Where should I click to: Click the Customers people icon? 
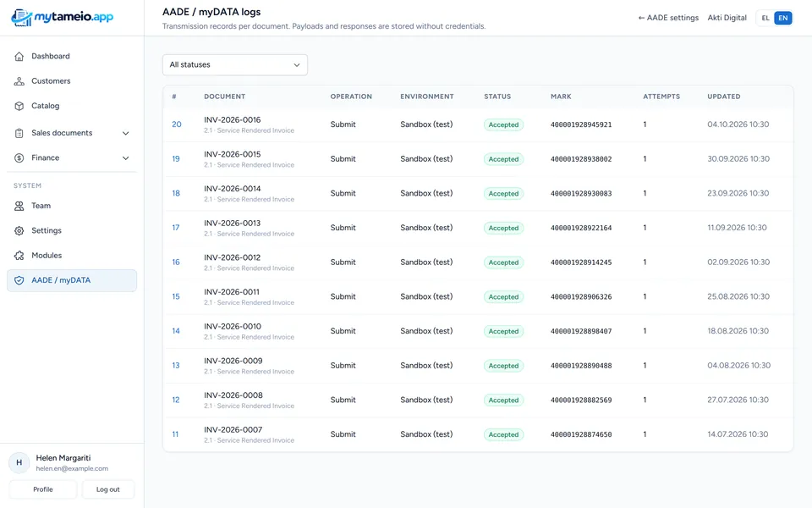[19, 81]
